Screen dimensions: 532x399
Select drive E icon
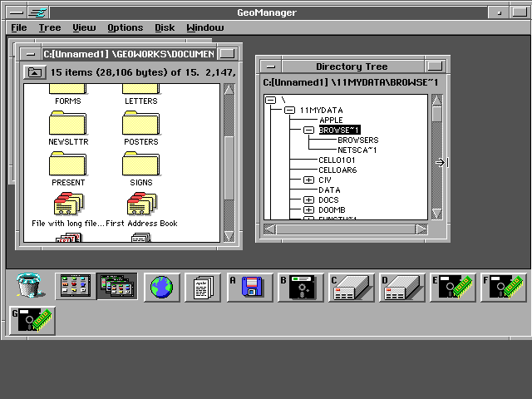[x=453, y=288]
